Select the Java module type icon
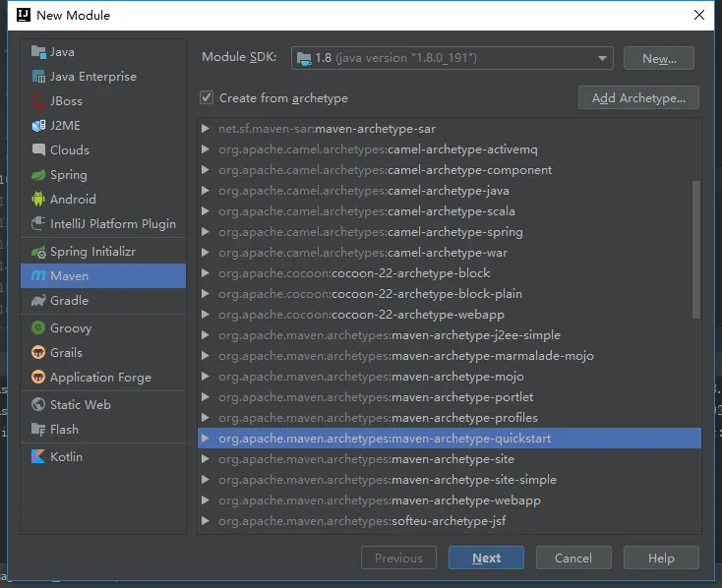This screenshot has width=722, height=588. pyautogui.click(x=38, y=52)
